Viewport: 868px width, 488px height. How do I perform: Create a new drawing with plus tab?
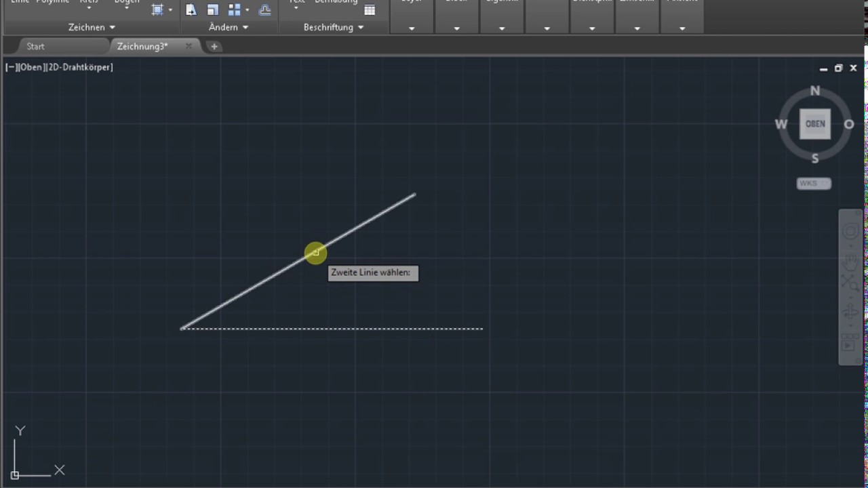214,46
